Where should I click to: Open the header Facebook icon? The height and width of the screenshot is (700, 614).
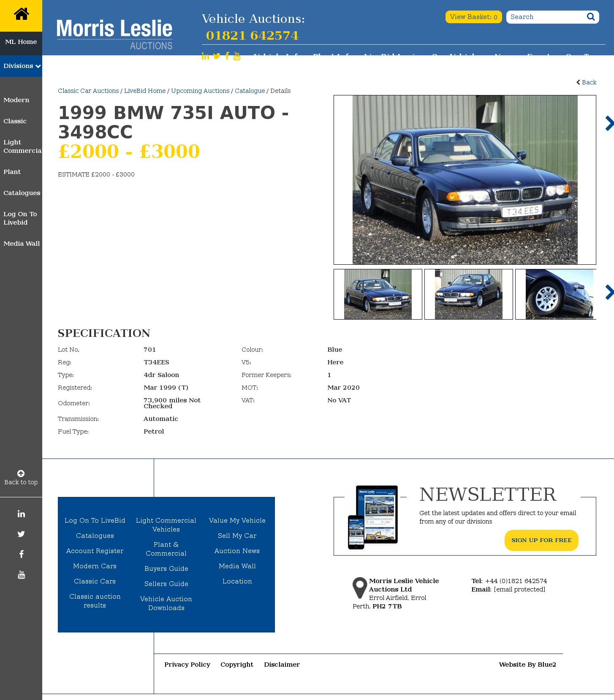click(227, 56)
